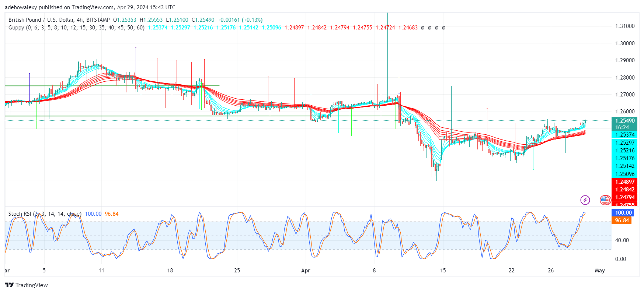This screenshot has height=293, width=644.
Task: Click the +0.00161 (+0.13%) change value
Action: [240, 20]
